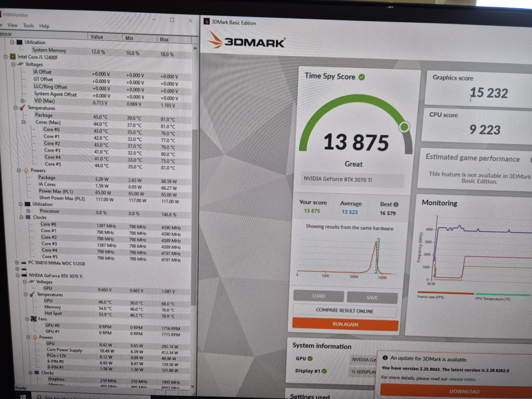532x399 pixels.
Task: Click the Display #1 green check icon
Action: click(x=324, y=371)
